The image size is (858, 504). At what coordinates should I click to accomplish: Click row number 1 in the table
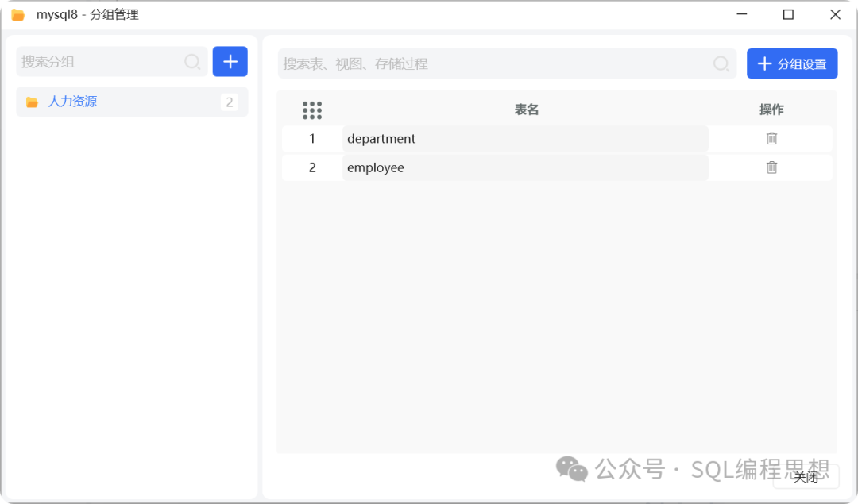coord(312,139)
